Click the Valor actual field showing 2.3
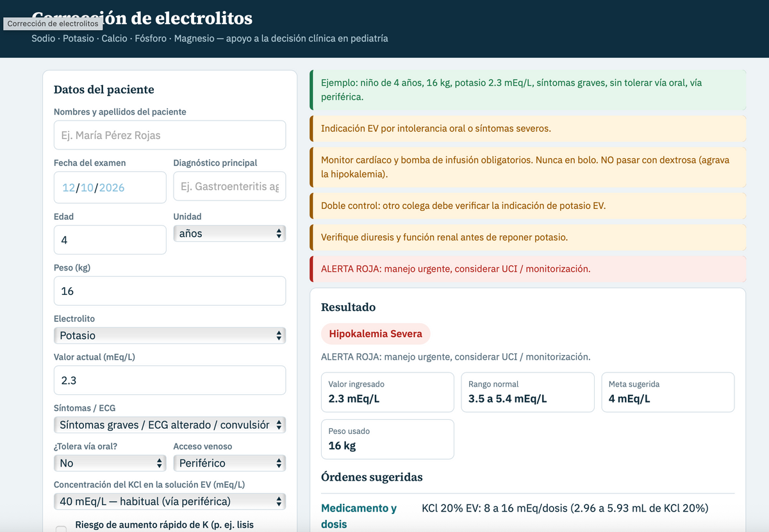The width and height of the screenshot is (769, 532). pos(170,380)
